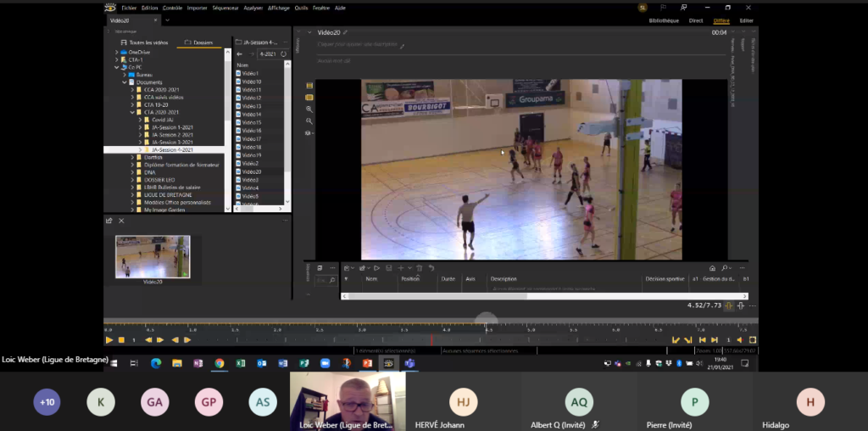The width and height of the screenshot is (868, 431).
Task: Delete event with the trash icon
Action: click(x=419, y=268)
